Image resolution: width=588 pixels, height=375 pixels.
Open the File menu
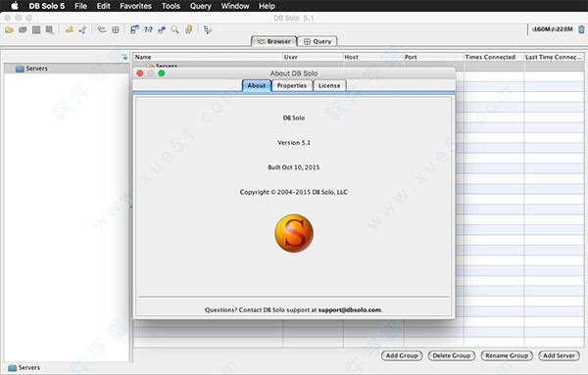click(x=80, y=6)
